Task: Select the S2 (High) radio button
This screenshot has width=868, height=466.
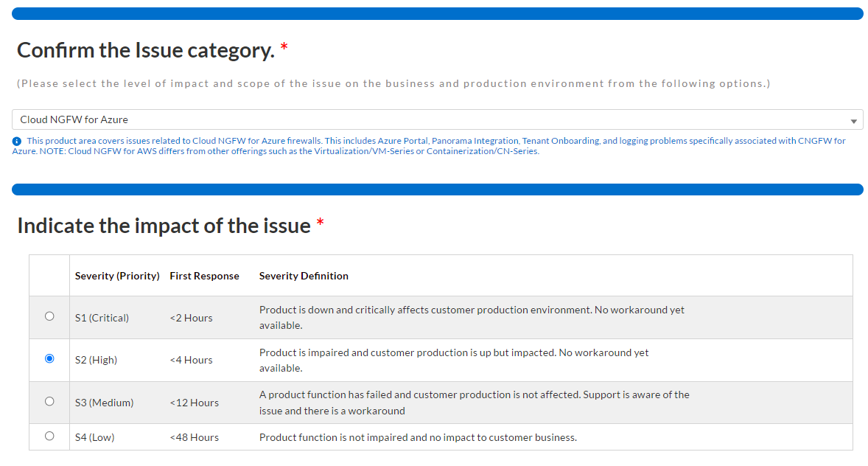Action: pyautogui.click(x=49, y=359)
